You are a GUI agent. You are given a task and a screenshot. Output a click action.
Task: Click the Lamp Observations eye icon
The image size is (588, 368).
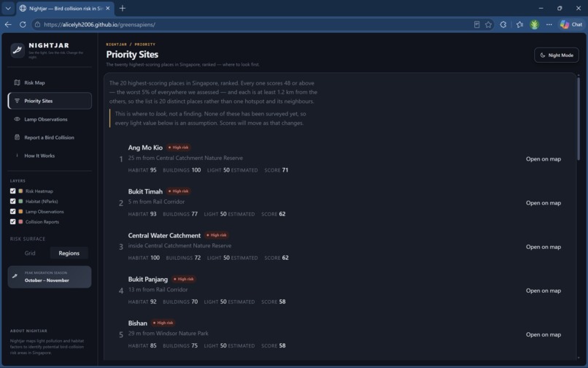(x=17, y=119)
